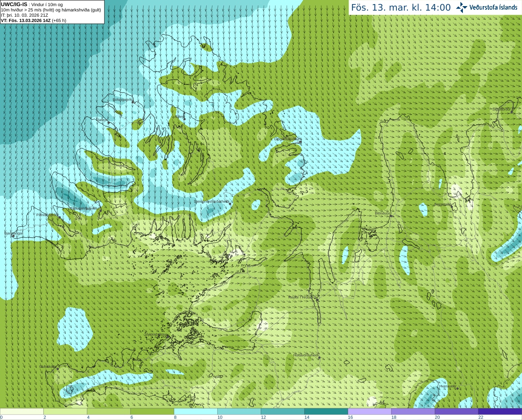Click the Flateyri station label
Image resolution: width=522 pixels, height=420 pixels.
(102, 120)
